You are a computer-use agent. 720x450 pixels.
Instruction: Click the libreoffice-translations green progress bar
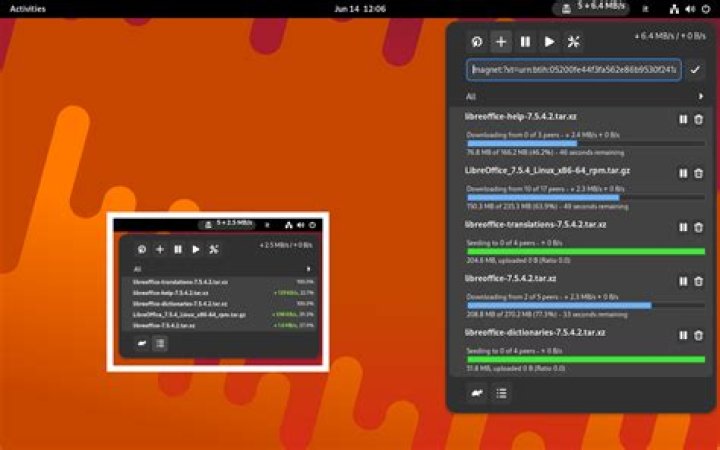point(586,252)
